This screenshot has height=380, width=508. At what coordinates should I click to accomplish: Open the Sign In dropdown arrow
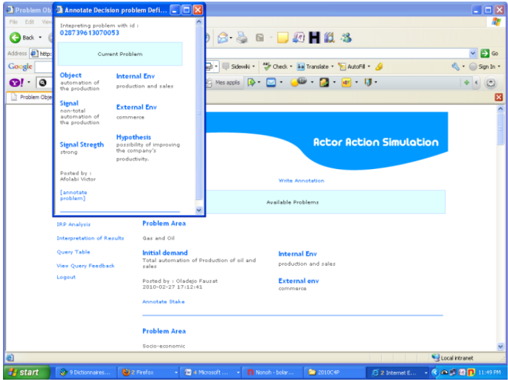point(499,67)
